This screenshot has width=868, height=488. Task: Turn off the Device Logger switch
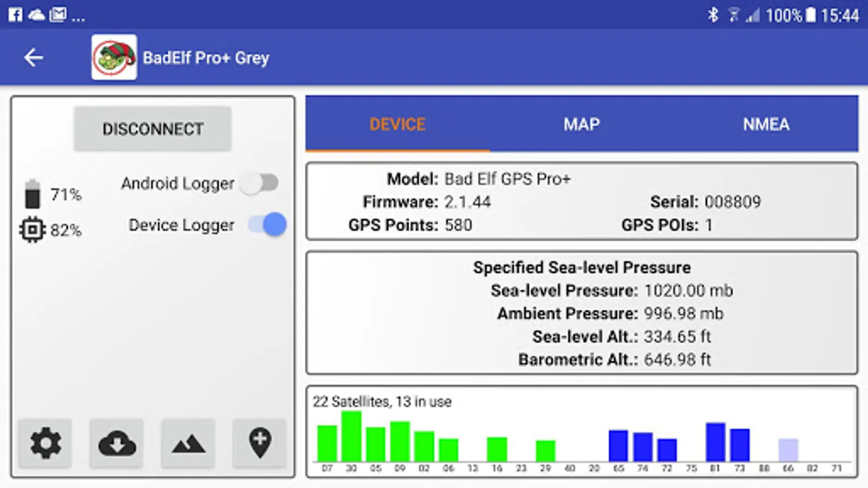267,224
